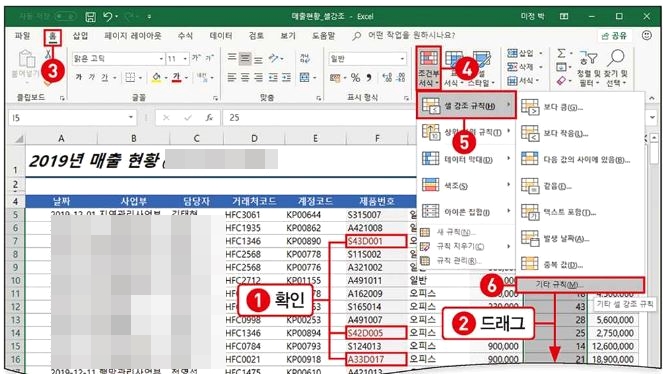Apply the comma style number format icon

[369, 78]
